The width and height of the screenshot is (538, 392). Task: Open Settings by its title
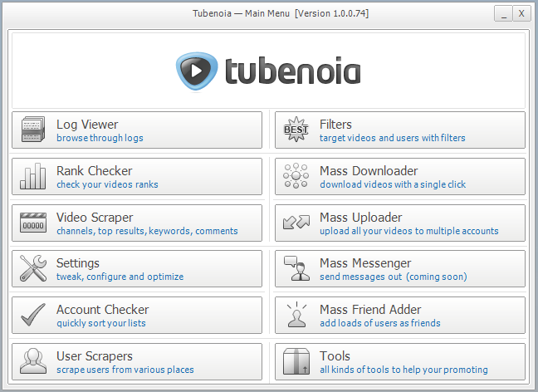(x=78, y=263)
